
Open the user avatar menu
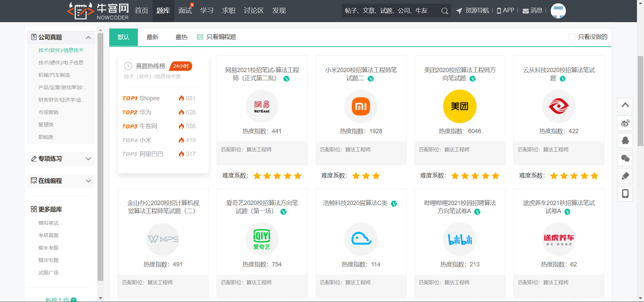tap(558, 11)
